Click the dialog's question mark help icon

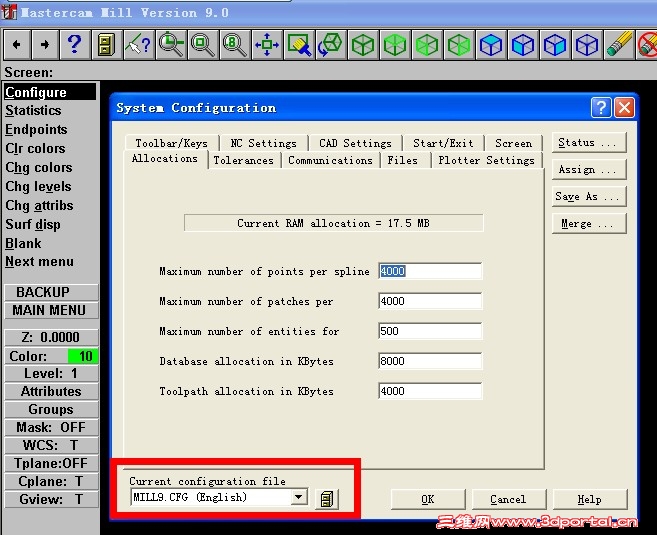pos(601,108)
